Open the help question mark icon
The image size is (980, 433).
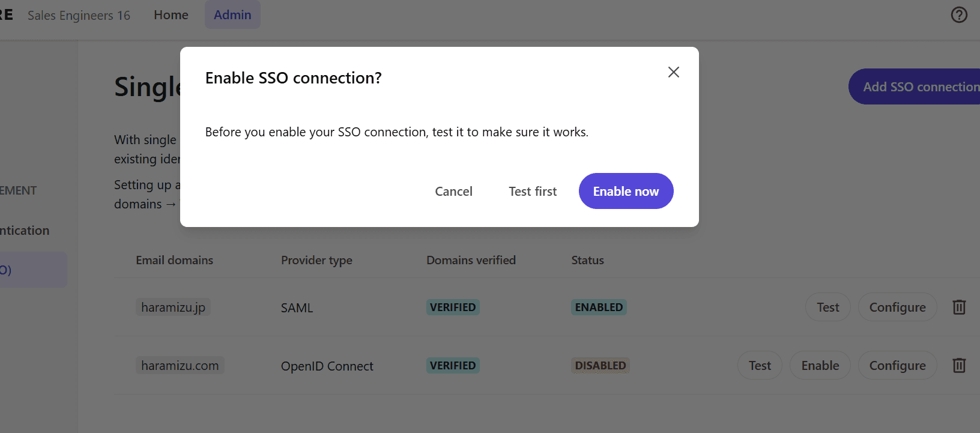959,15
